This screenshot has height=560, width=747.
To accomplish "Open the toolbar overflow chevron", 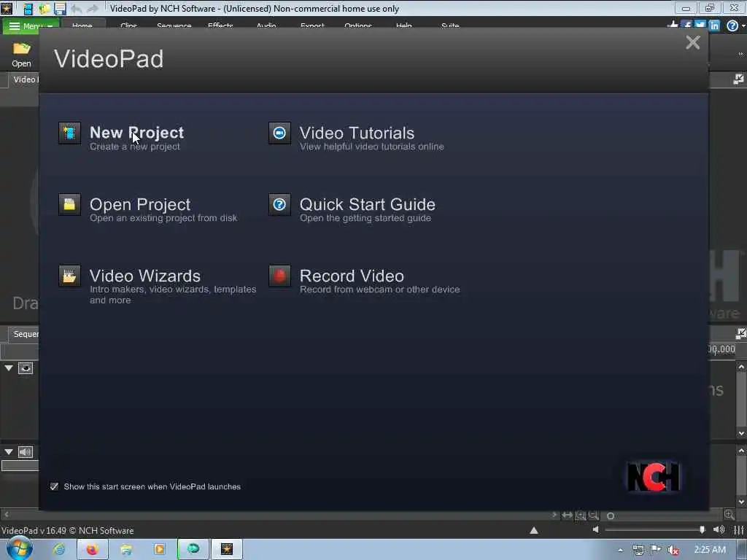I will [x=740, y=54].
